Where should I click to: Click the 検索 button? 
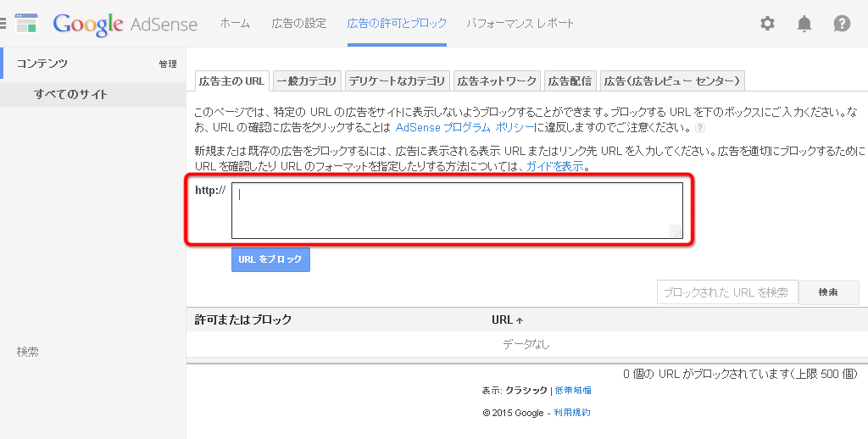tap(829, 292)
